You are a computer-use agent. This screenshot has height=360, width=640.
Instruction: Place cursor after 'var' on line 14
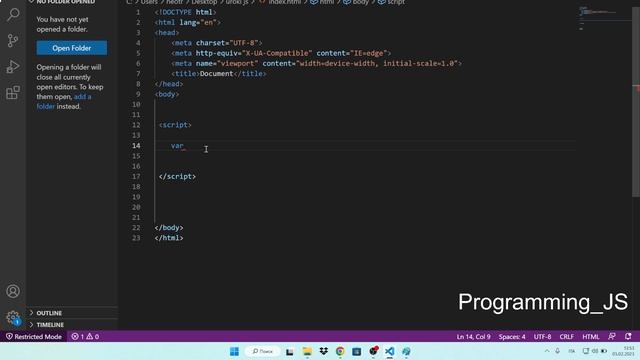pyautogui.click(x=184, y=146)
